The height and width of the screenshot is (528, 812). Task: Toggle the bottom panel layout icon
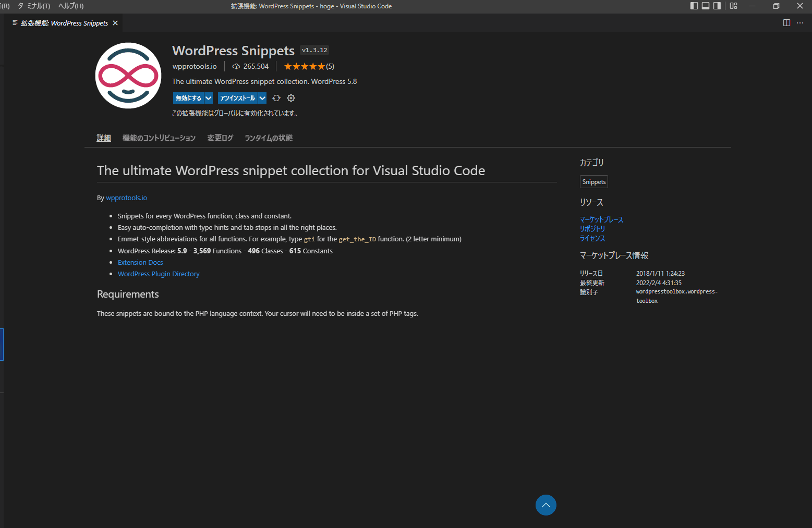706,6
